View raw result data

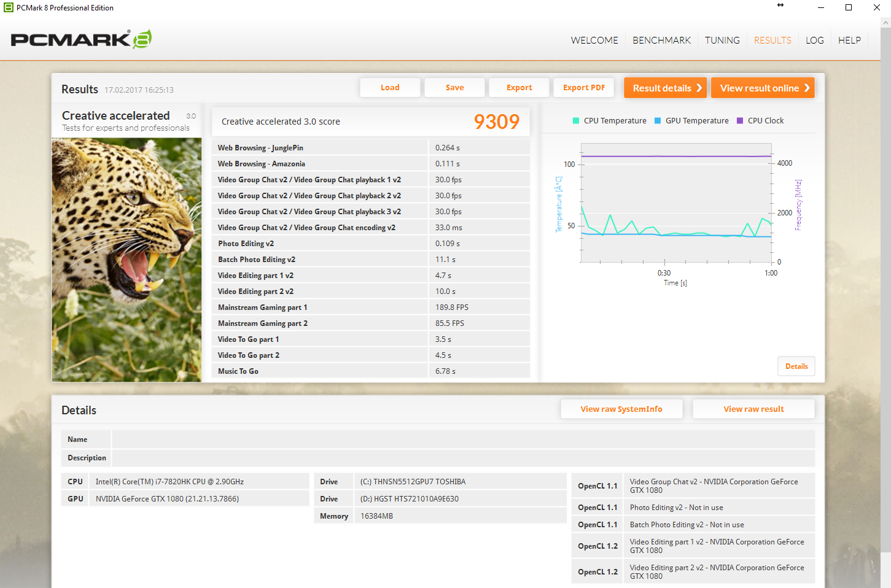753,409
